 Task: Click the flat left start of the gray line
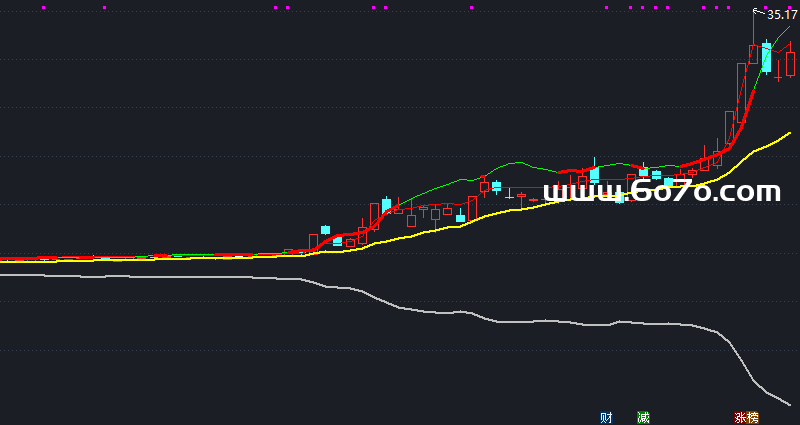(5, 273)
